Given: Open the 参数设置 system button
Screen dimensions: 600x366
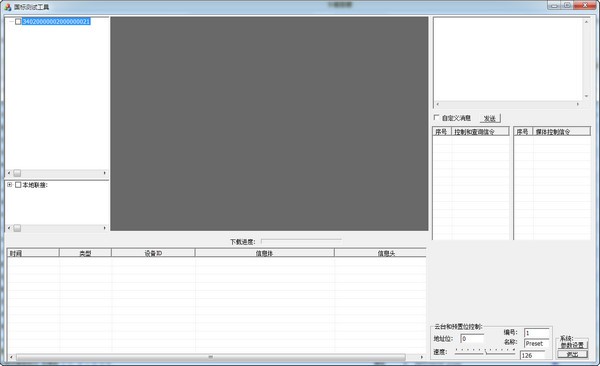Looking at the screenshot, I should (572, 345).
